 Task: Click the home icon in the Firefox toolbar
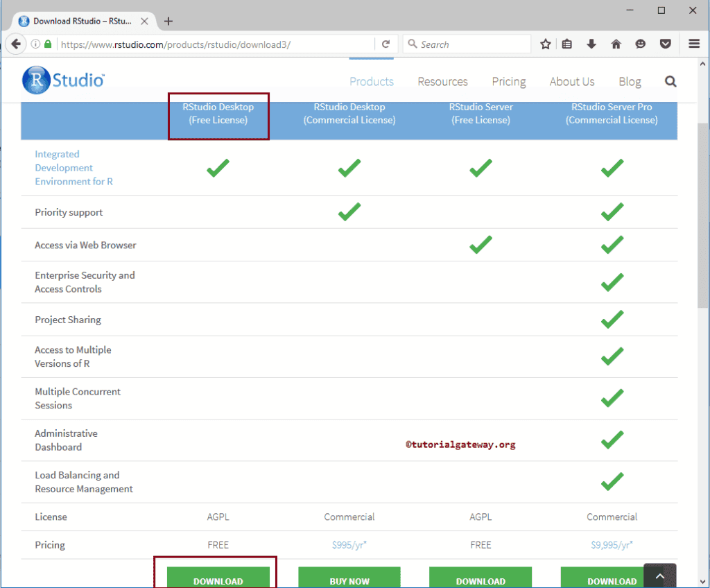(616, 43)
